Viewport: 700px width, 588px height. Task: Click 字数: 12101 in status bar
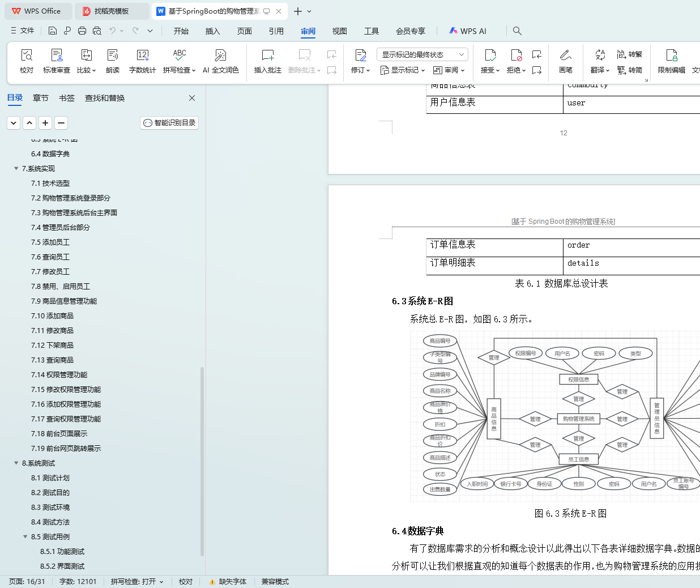[x=78, y=582]
